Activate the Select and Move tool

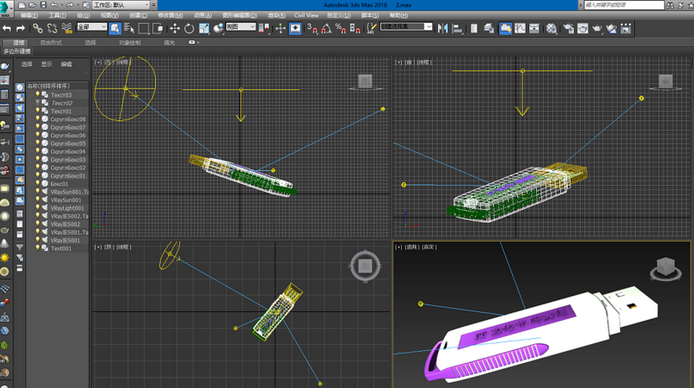[175, 29]
